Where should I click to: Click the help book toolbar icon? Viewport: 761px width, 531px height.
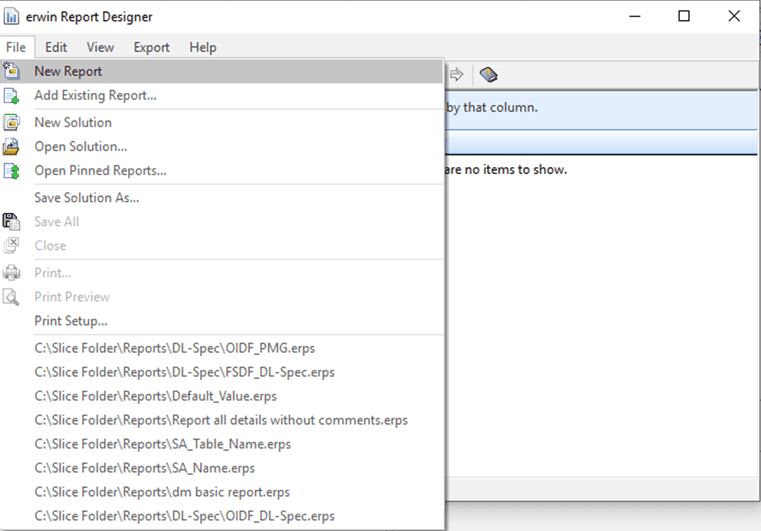coord(488,74)
